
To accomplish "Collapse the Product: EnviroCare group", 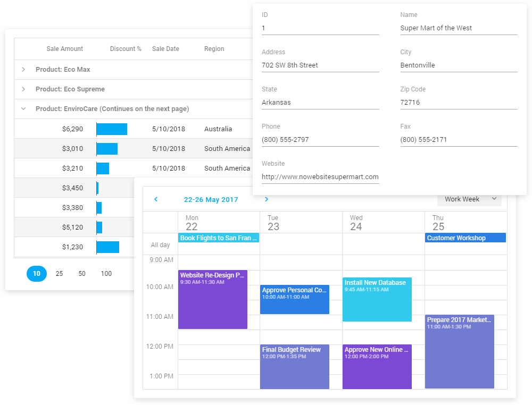I will (x=23, y=108).
